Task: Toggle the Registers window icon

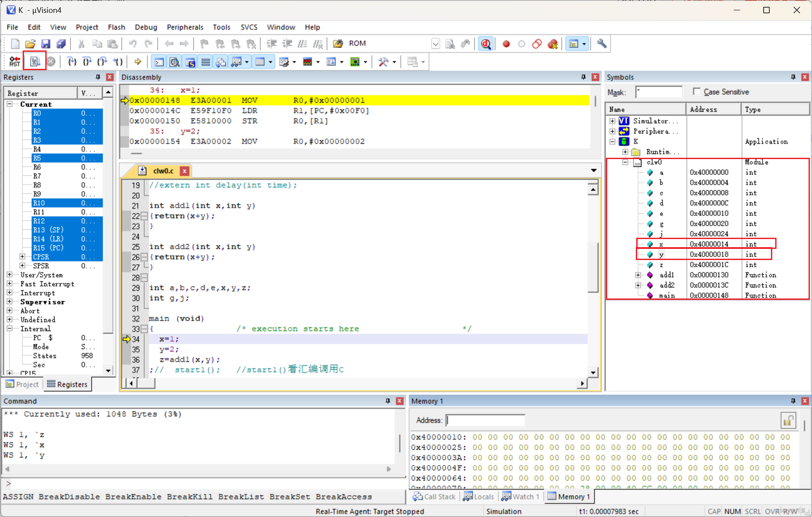Action: [206, 62]
